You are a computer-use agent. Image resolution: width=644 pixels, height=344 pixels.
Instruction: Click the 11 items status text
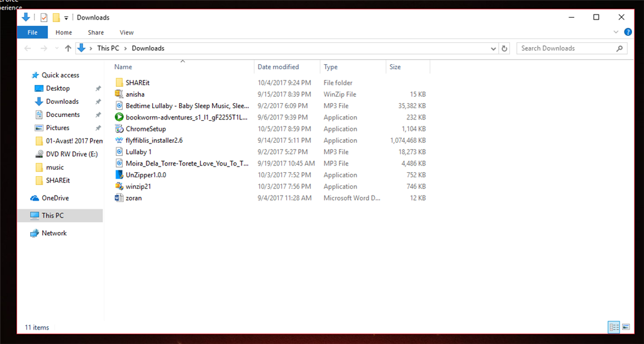click(36, 327)
